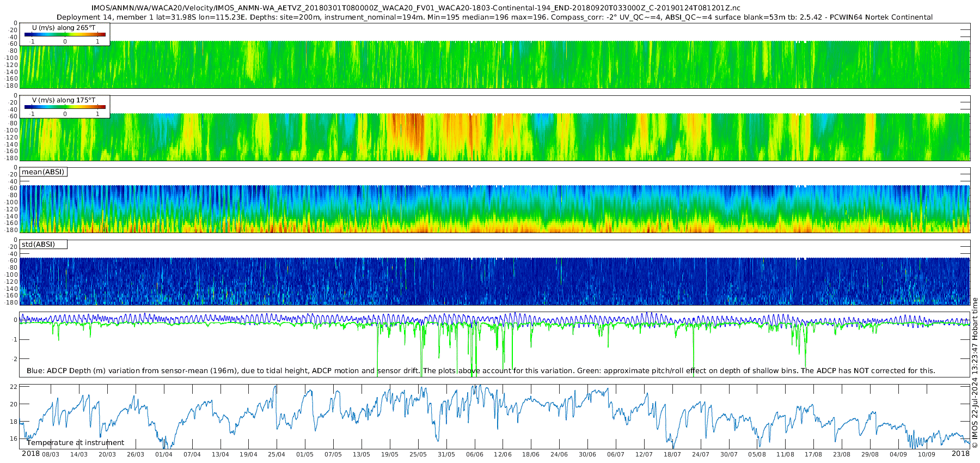Click the V velocity colorbar gradient
The height and width of the screenshot is (463, 980).
(65, 107)
